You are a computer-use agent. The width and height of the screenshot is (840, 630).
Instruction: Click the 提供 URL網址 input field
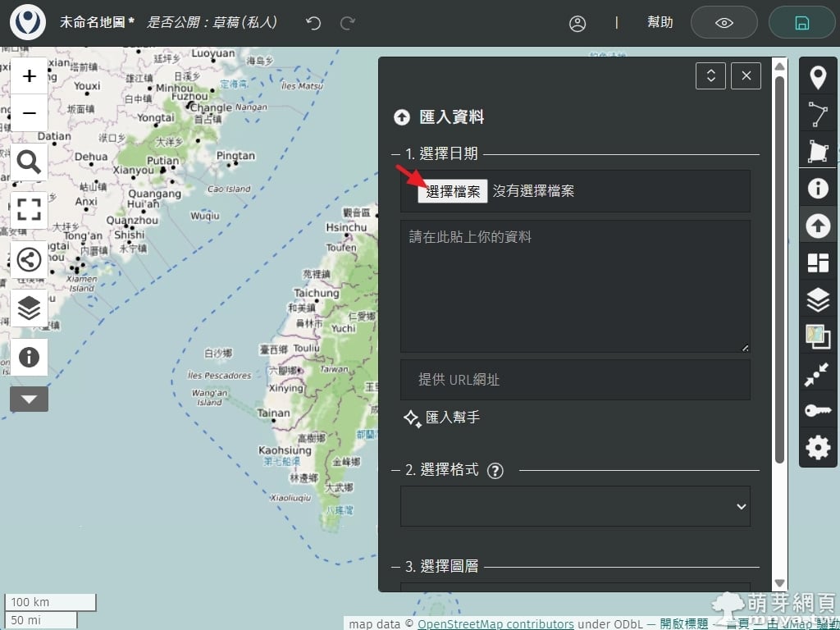click(575, 380)
